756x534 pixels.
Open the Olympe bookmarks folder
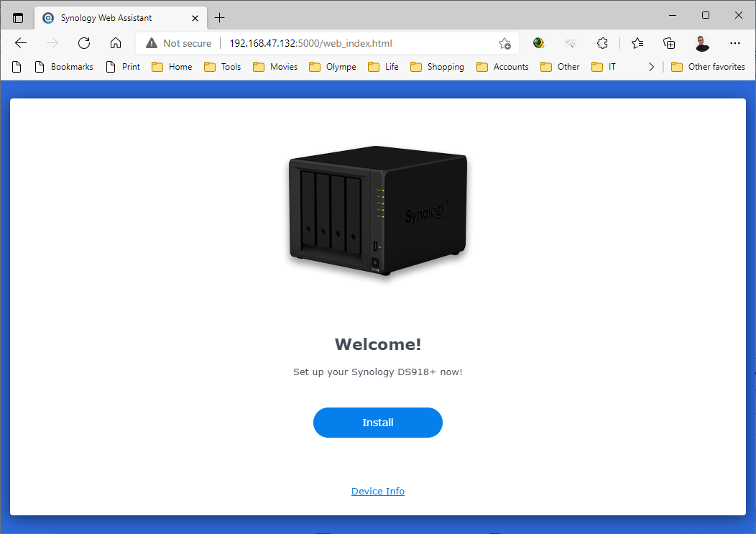tap(333, 67)
